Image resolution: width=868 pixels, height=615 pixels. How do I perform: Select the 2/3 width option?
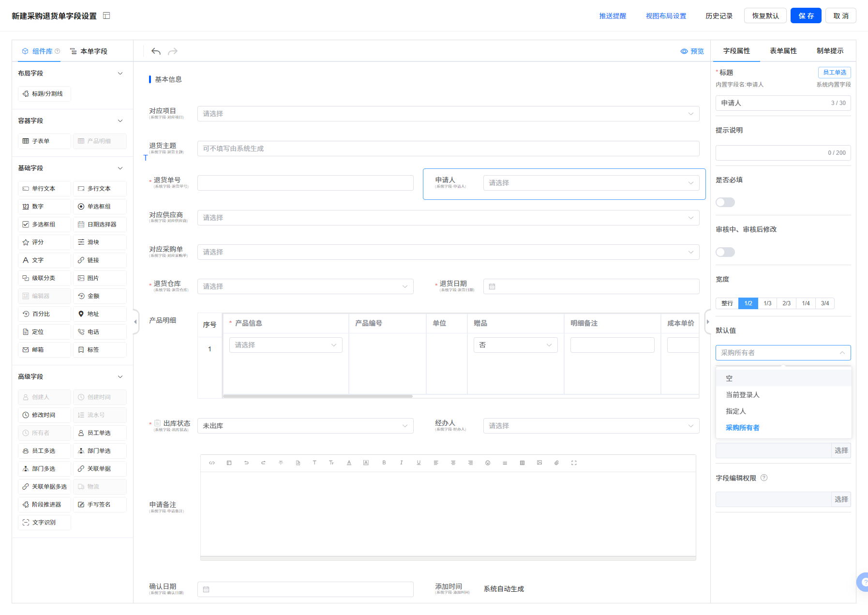coord(786,303)
